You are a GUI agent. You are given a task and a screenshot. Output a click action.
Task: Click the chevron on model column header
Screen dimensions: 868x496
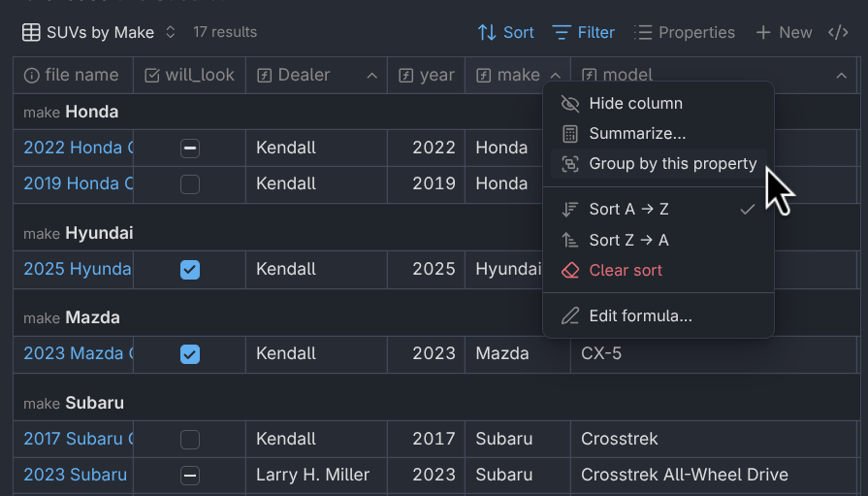pyautogui.click(x=841, y=75)
